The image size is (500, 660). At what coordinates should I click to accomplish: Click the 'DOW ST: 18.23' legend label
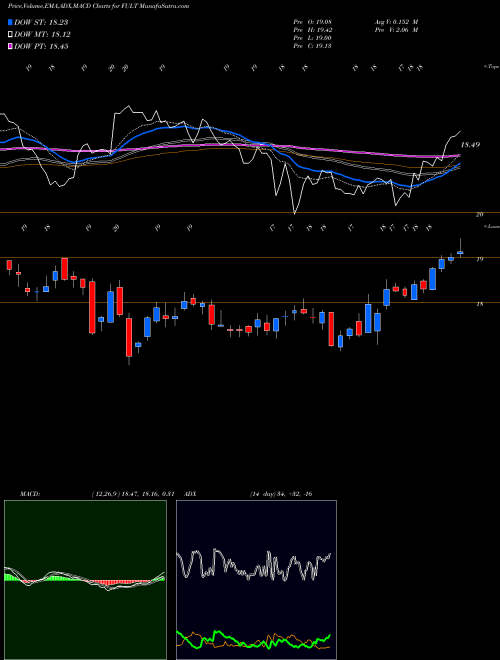tap(41, 22)
